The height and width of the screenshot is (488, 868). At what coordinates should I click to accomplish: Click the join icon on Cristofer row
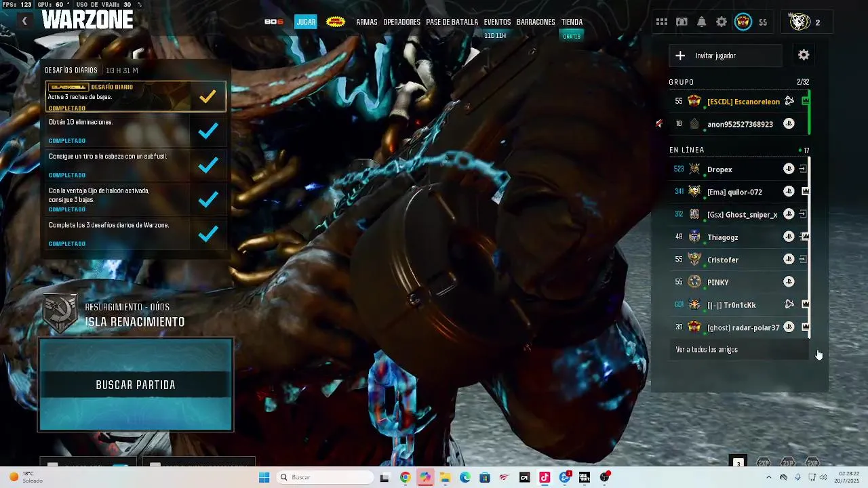pyautogui.click(x=803, y=259)
